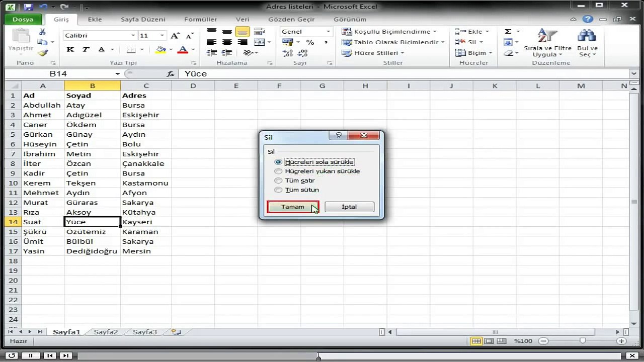Switch to Page Layout view in status bar
The image size is (644, 362).
[488, 341]
